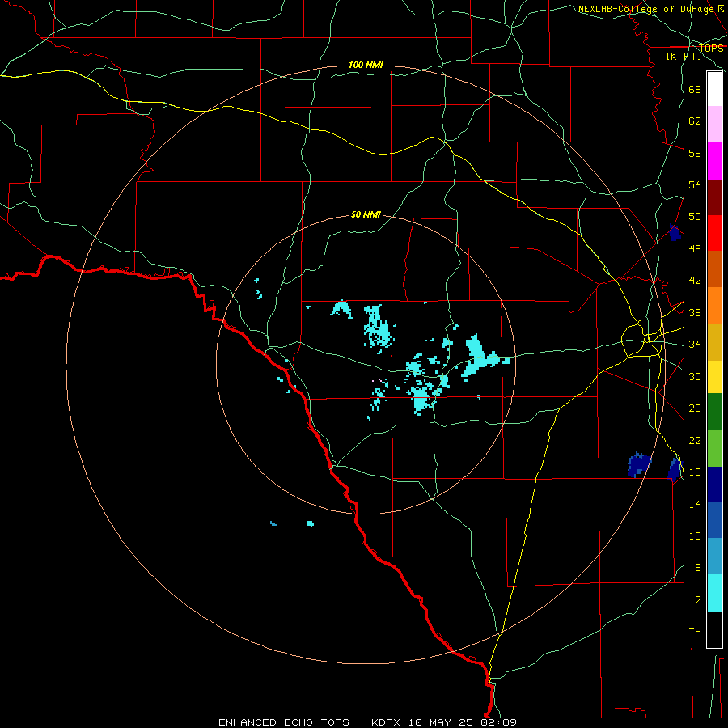The height and width of the screenshot is (728, 728).
Task: Click the "02:09" timestamp text
Action: point(497,722)
